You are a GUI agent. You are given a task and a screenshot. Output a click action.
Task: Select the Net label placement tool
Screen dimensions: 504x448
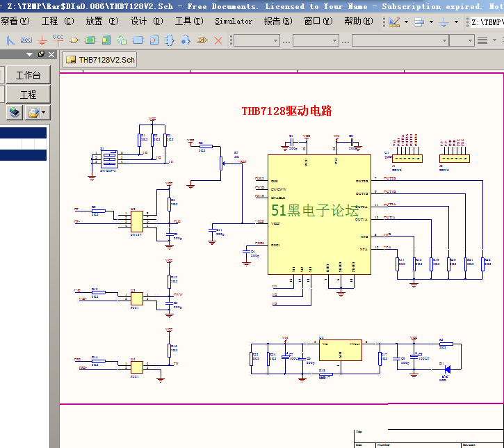(x=26, y=40)
